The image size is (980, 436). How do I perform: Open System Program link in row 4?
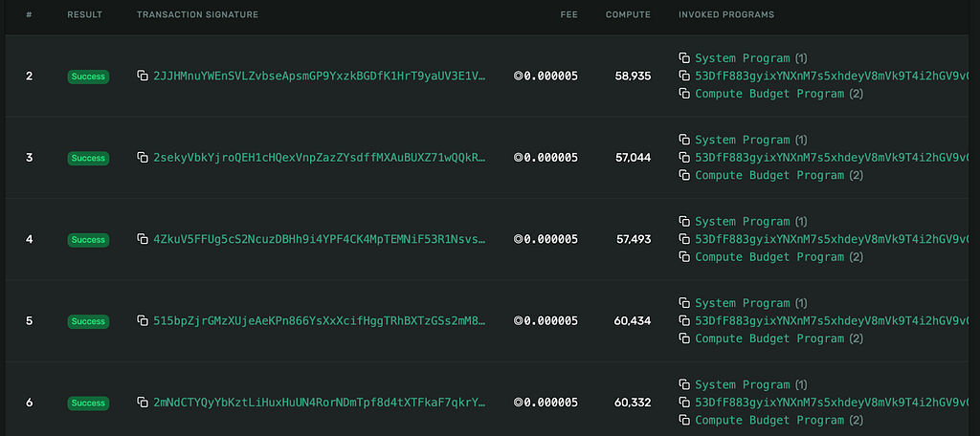pyautogui.click(x=743, y=222)
